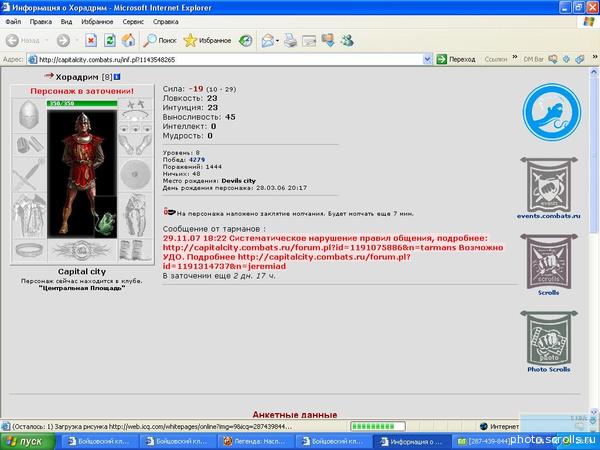Click the Forward navigation arrow
Screen dimensions: 600x450
point(63,40)
